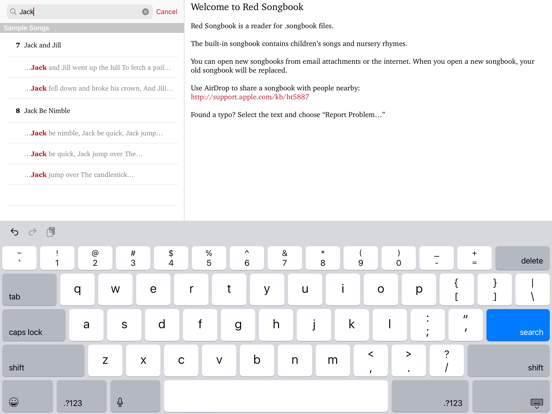
Task: Select result 'Jack jump over The candlestick'
Action: point(92,175)
